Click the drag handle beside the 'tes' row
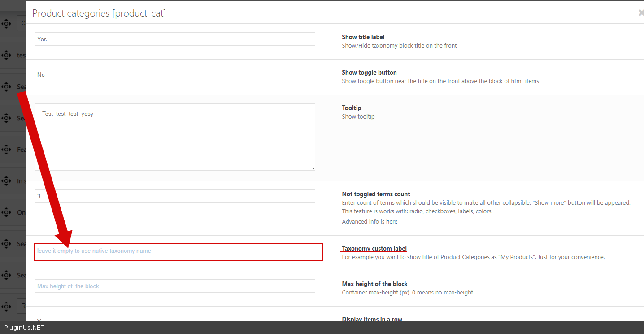Screen dimensions: 644x334 point(6,55)
